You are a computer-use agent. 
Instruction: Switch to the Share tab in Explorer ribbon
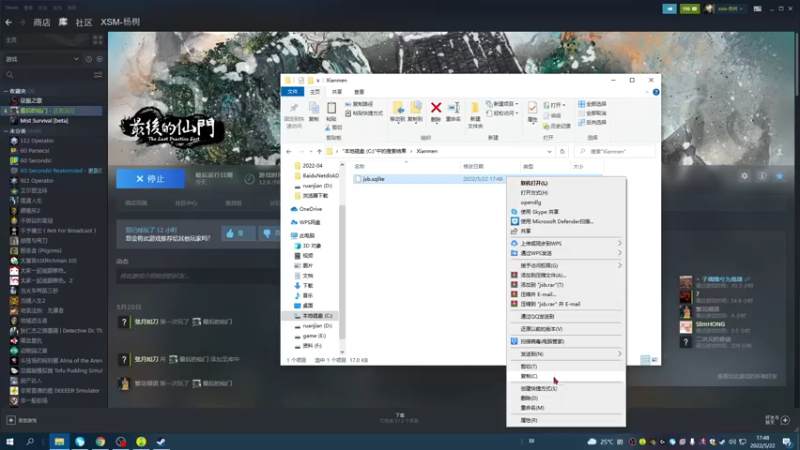[337, 92]
